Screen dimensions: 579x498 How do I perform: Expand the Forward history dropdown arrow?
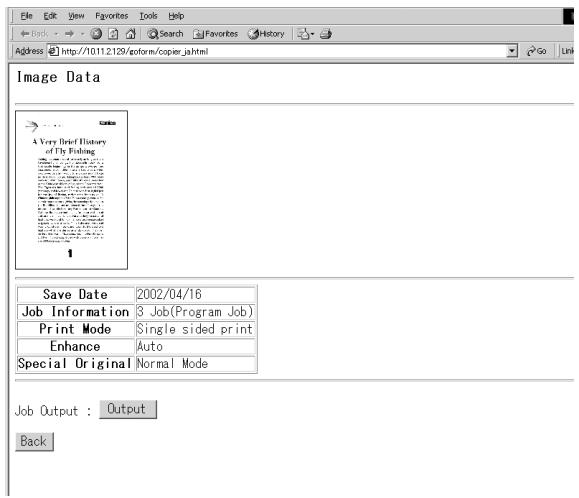[x=82, y=34]
